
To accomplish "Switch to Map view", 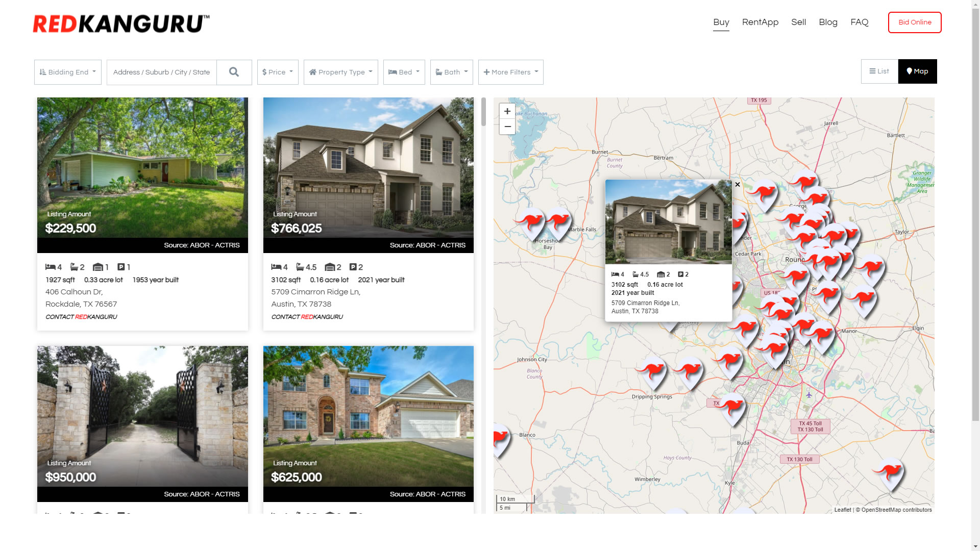I will [x=917, y=71].
